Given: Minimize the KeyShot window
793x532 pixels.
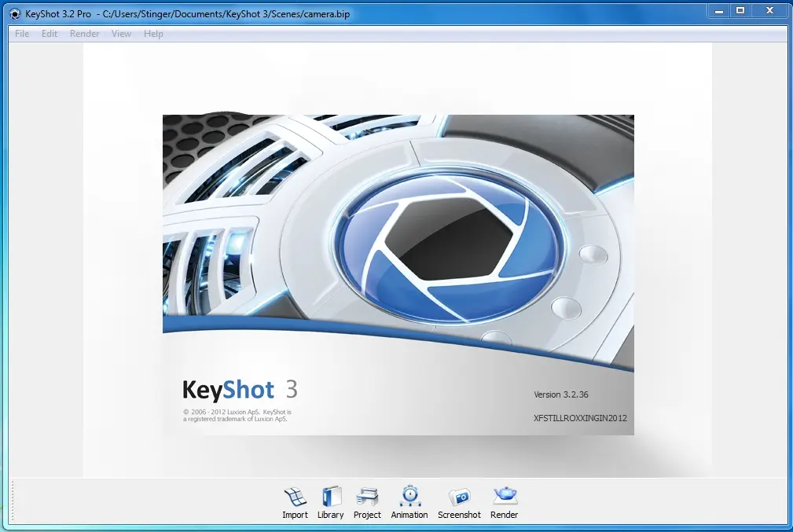Looking at the screenshot, I should (718, 11).
